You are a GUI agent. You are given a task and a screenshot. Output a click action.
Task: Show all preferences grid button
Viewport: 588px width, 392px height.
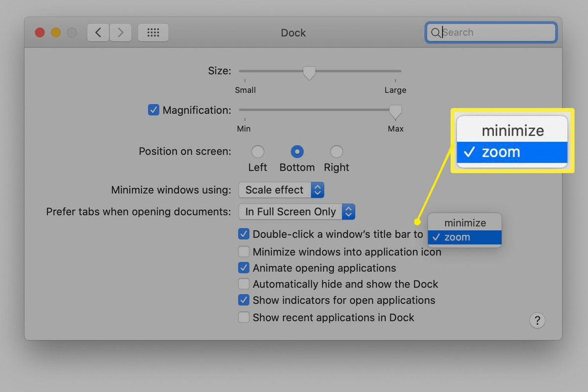153,33
